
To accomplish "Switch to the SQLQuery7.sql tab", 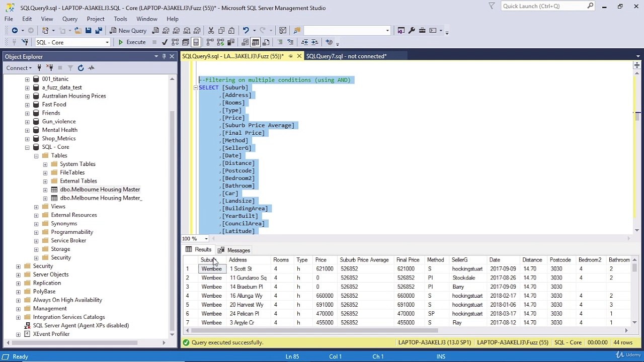I will (346, 56).
